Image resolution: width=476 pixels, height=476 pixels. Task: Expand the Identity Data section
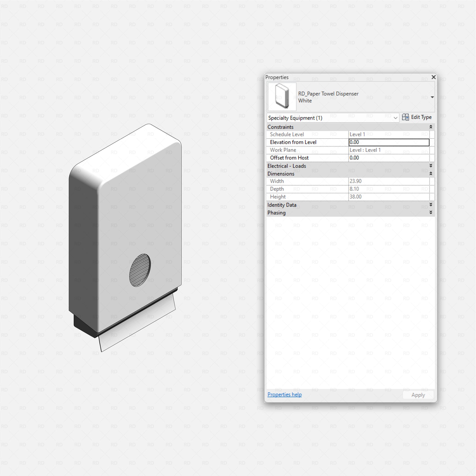[x=431, y=205]
